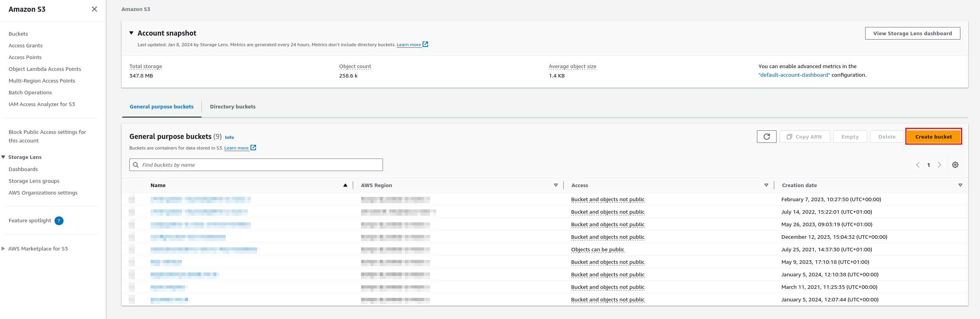980x319 pixels.
Task: Open bucket name created May 9, 2023
Action: tap(166, 262)
